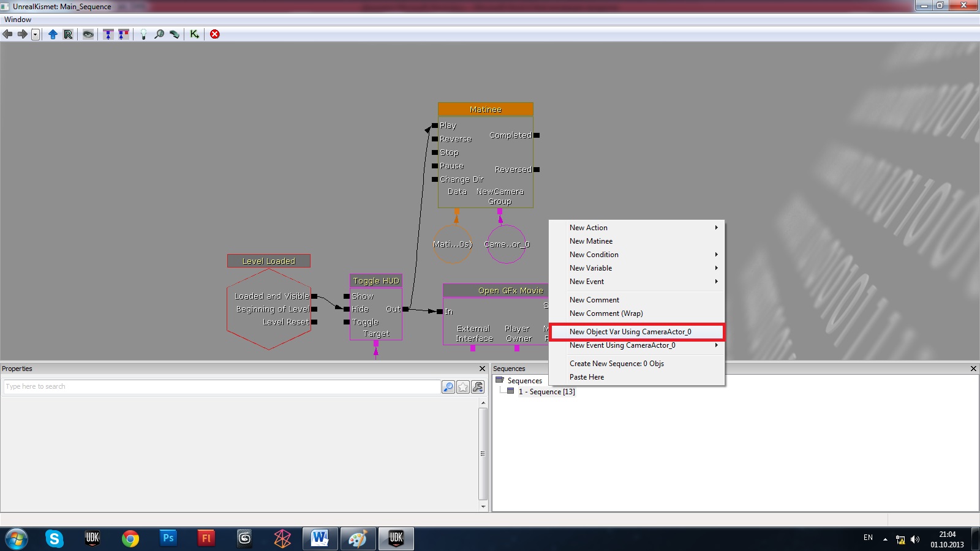The width and height of the screenshot is (980, 551).
Task: Click the blue connector toolbar icon without red square
Action: pos(108,34)
